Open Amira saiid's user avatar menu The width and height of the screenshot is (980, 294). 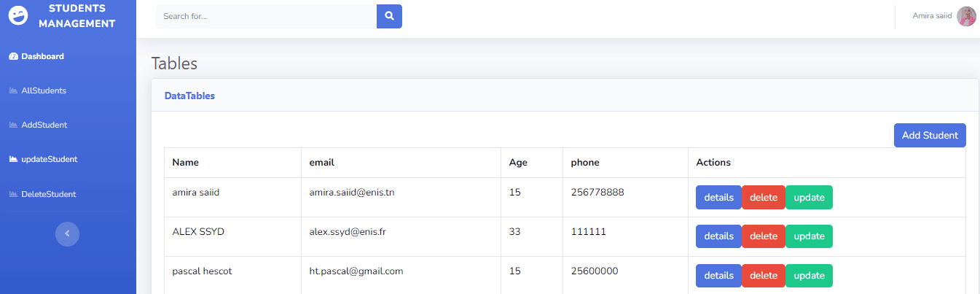pos(966,16)
